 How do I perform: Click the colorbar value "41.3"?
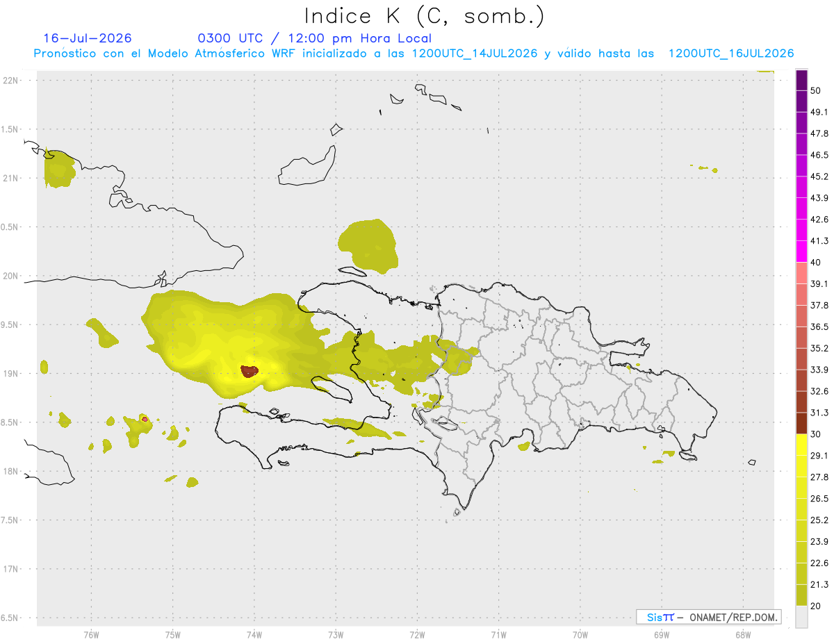[819, 241]
